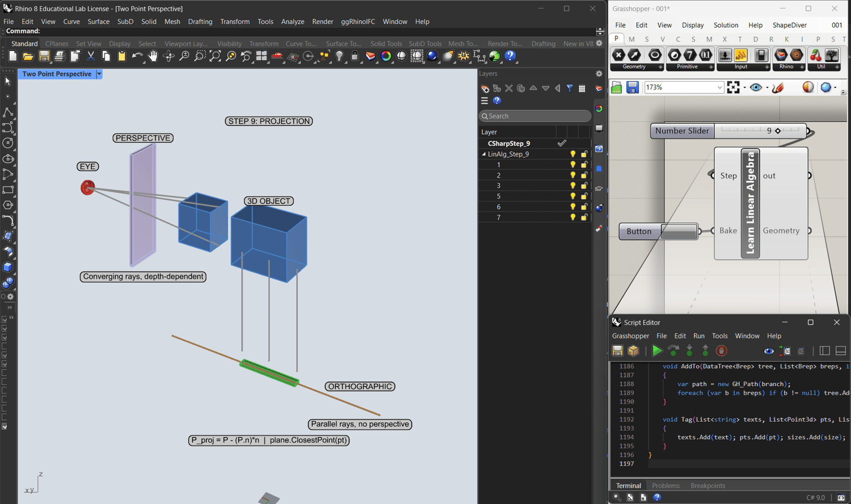The width and height of the screenshot is (851, 504).
Task: Open the 173% zoom level dropdown
Action: (x=719, y=87)
